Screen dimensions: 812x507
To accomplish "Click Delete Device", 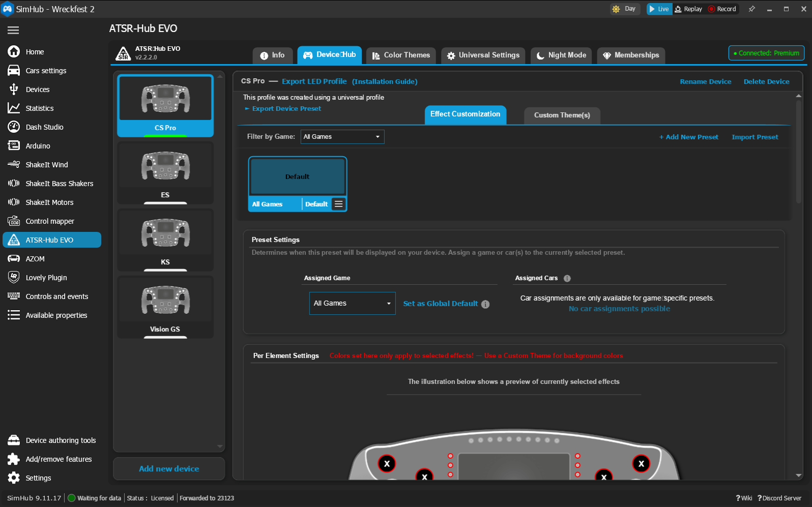I will click(767, 81).
